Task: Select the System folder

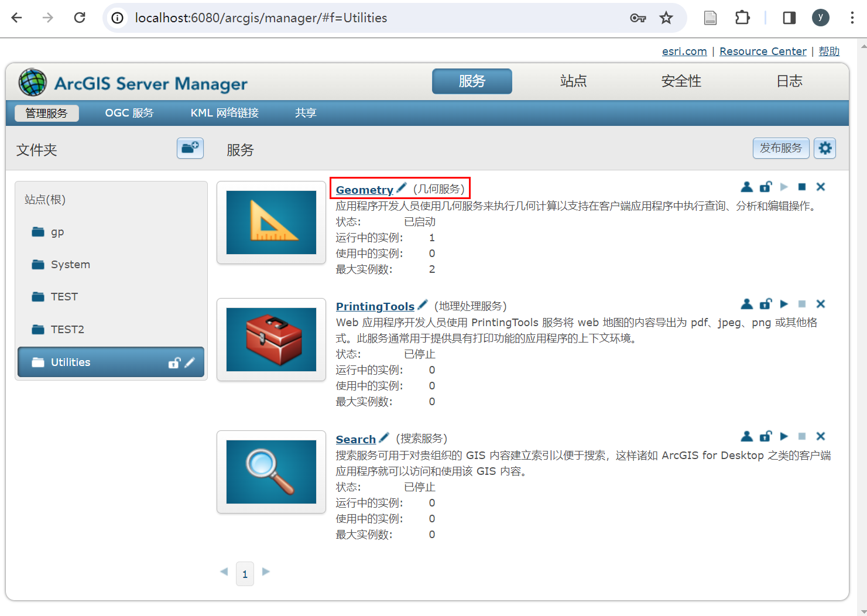Action: coord(111,265)
